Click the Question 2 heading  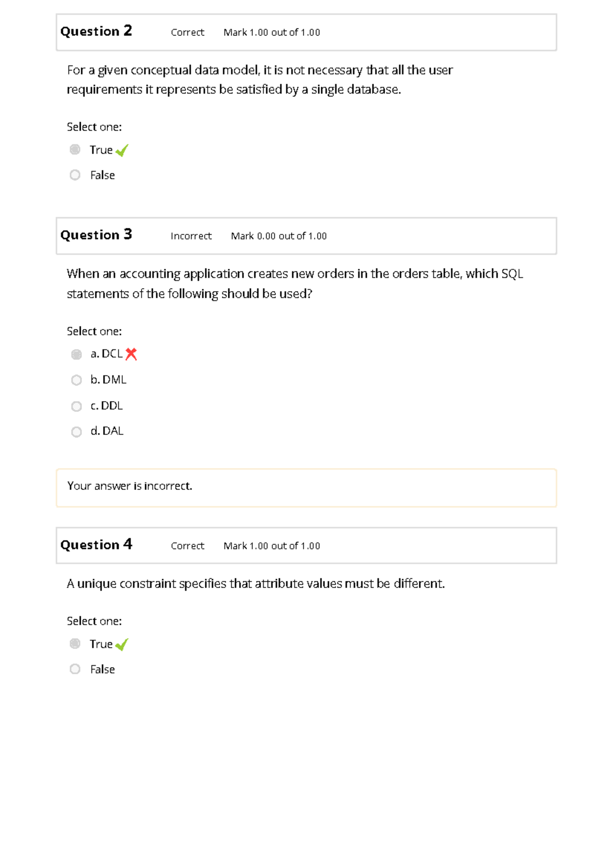coord(96,32)
